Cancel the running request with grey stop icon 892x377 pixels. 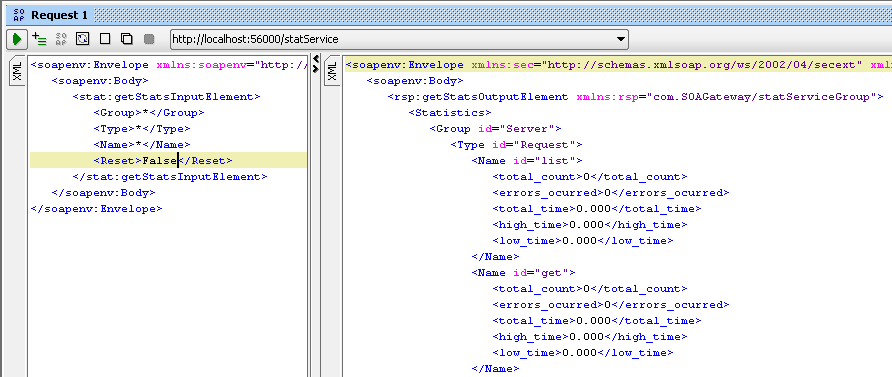pos(149,39)
